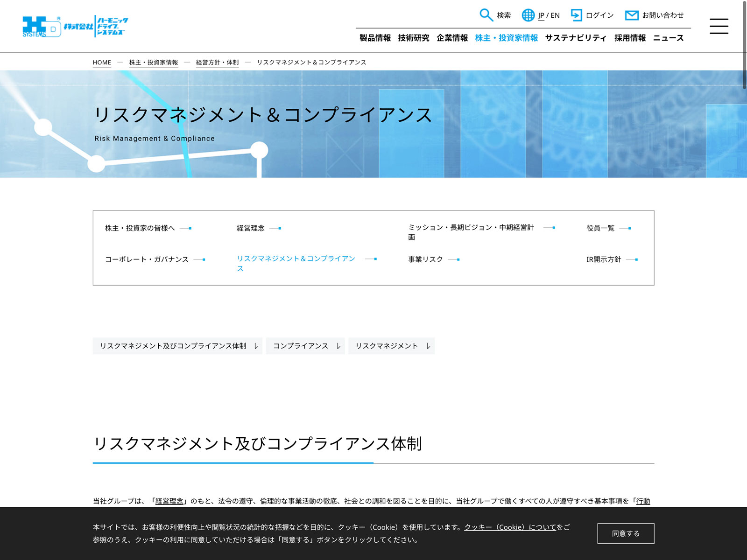This screenshot has width=747, height=560.
Task: Jump to リスクマネジメント及びコンプライアンス体制 section
Action: point(177,346)
